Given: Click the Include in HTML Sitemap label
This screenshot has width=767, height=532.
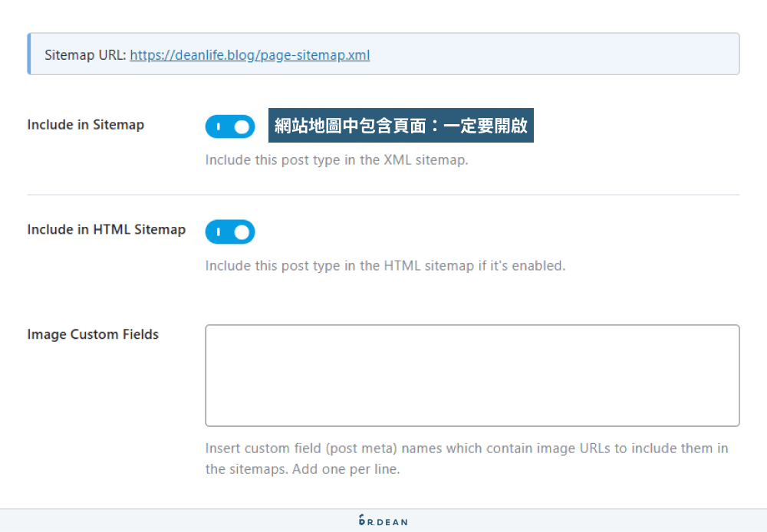Looking at the screenshot, I should tap(106, 229).
